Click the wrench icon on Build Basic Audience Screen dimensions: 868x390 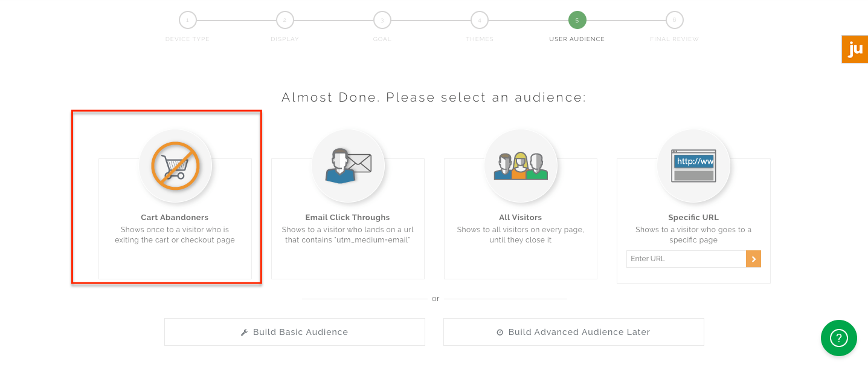245,333
